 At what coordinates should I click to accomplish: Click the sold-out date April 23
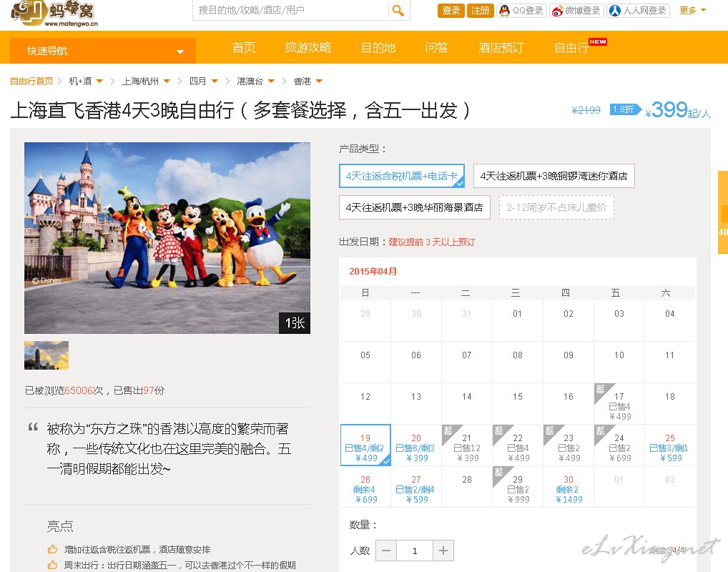569,445
